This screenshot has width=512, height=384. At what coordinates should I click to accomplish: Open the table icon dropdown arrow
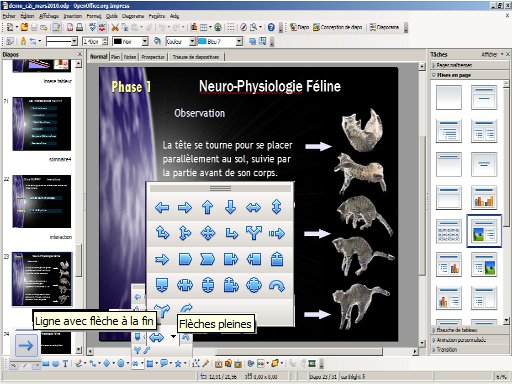(210, 27)
